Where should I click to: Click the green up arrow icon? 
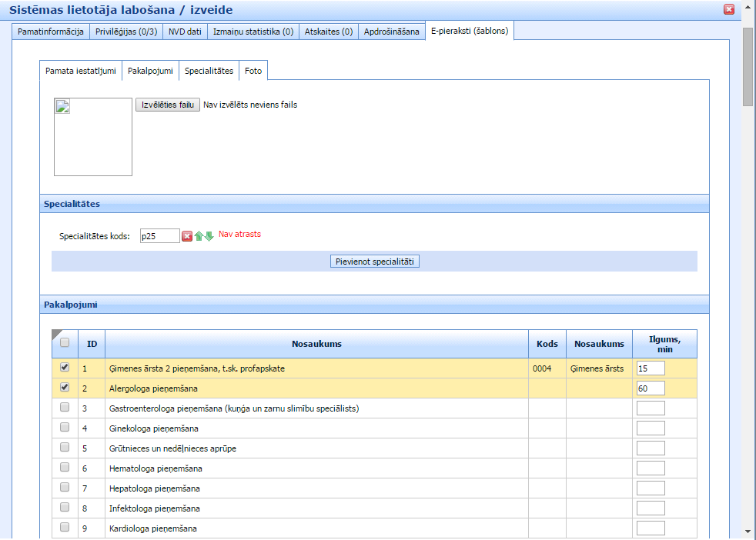(x=198, y=236)
